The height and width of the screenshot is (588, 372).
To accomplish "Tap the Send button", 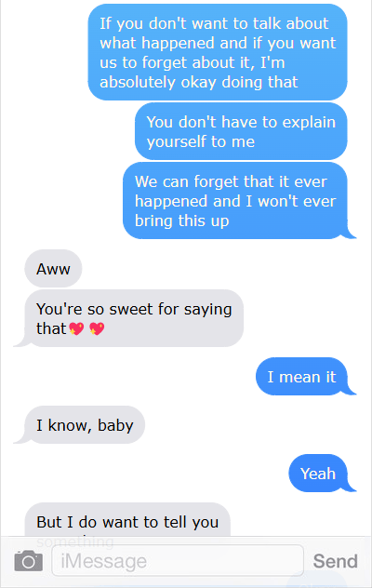I will point(335,561).
